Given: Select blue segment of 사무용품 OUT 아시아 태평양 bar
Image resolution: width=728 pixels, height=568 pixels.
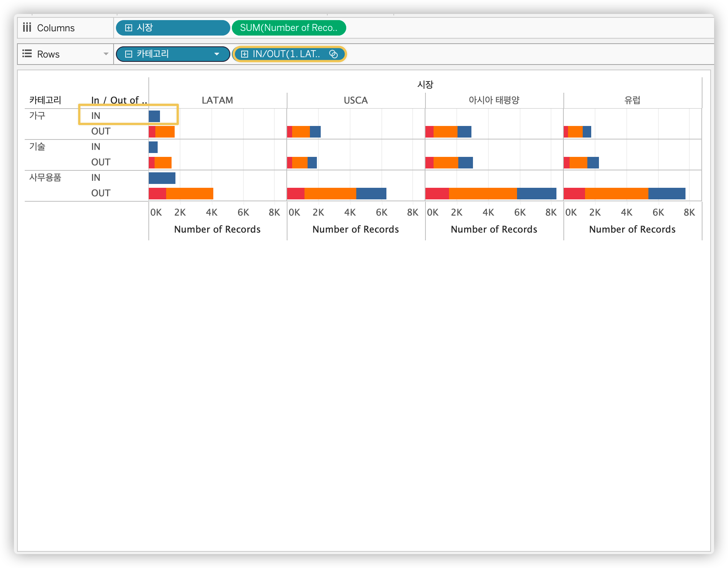Looking at the screenshot, I should click(x=537, y=194).
